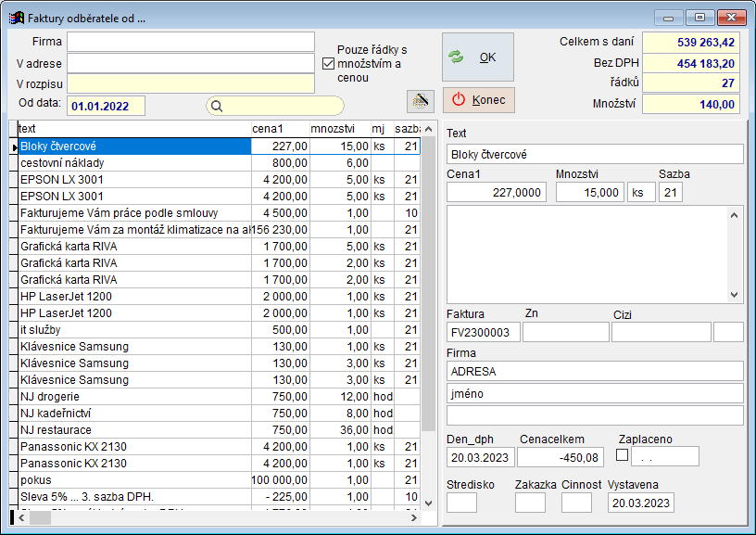Click the 'V adrese' input field
This screenshot has height=535, width=756.
coord(191,63)
